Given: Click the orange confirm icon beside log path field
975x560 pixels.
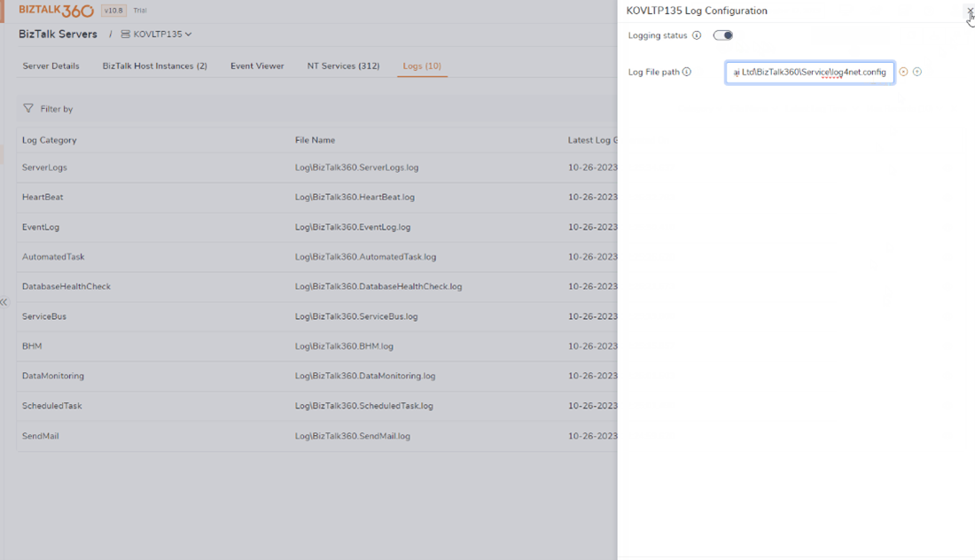Looking at the screenshot, I should click(902, 72).
